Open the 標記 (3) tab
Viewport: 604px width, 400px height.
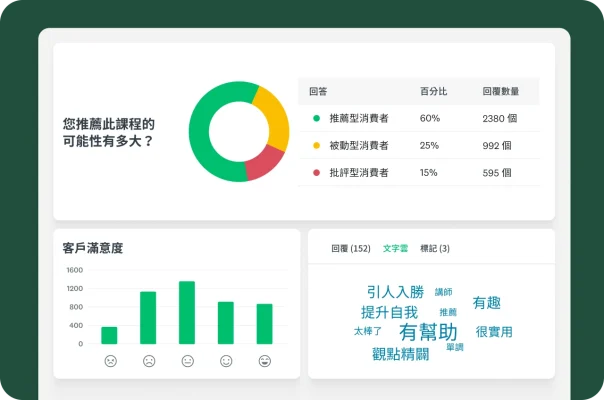[435, 249]
